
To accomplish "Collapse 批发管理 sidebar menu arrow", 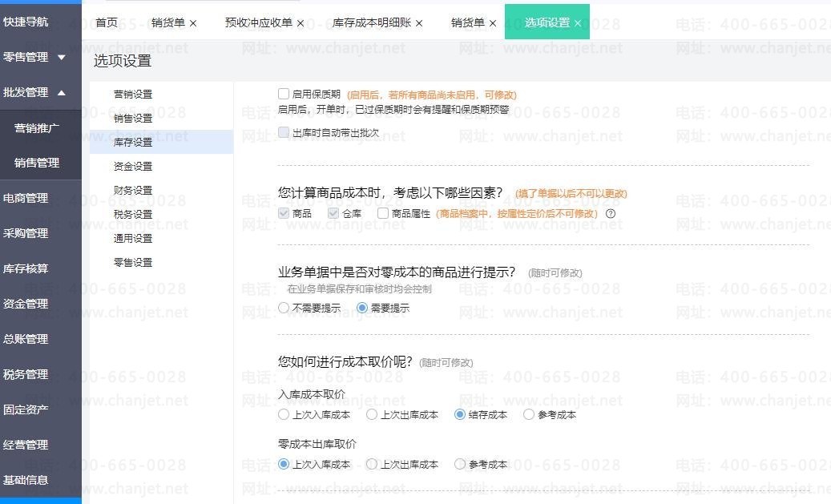I will [x=62, y=93].
